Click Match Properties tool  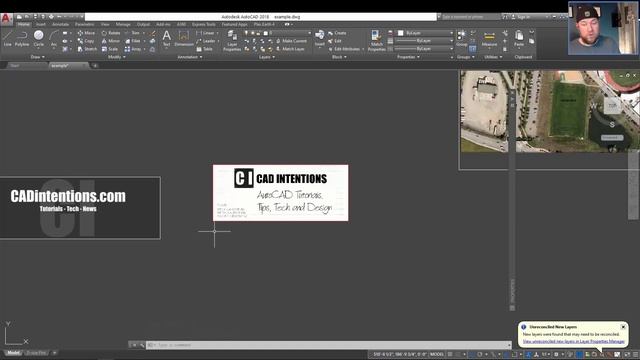pyautogui.click(x=376, y=40)
